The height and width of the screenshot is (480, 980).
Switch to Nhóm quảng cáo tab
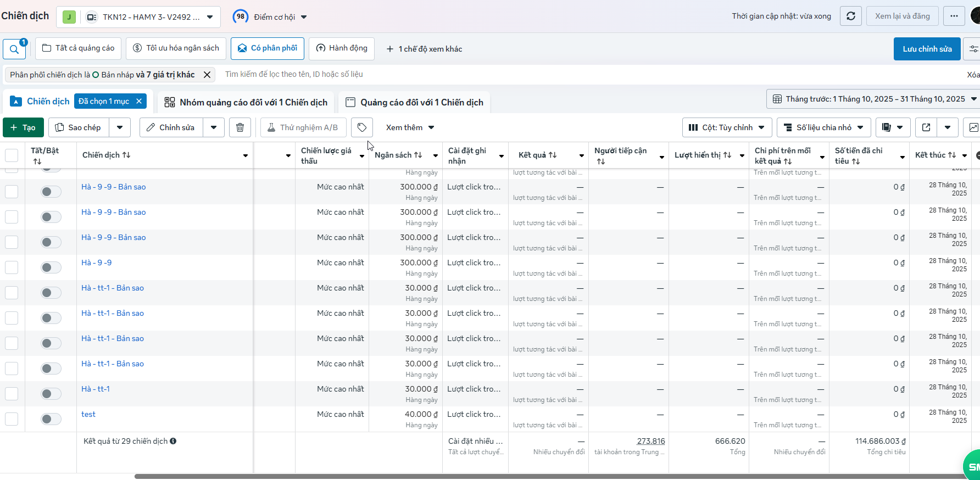(246, 102)
